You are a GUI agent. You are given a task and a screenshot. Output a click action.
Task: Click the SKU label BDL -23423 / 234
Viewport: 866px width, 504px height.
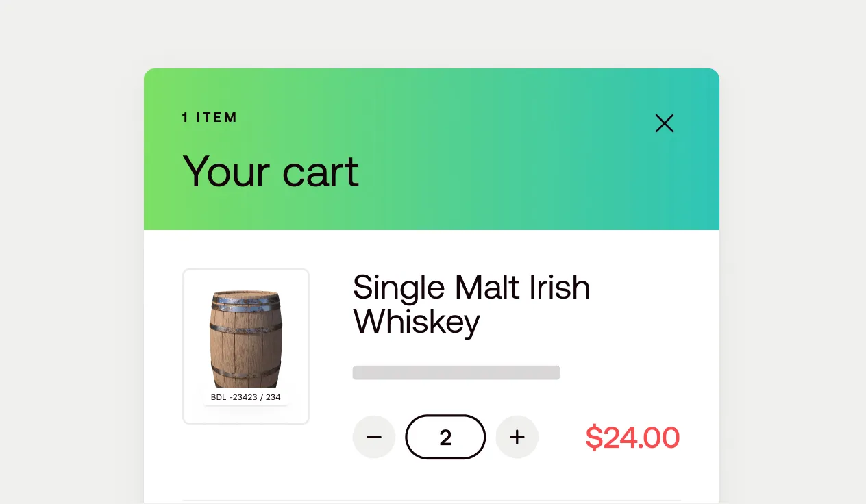pos(245,397)
